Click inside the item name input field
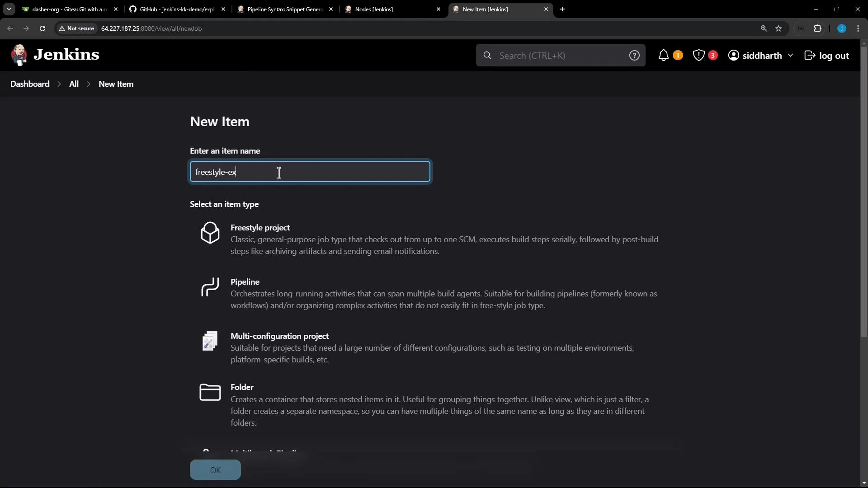Screen dimensions: 868x488 (x=309, y=172)
